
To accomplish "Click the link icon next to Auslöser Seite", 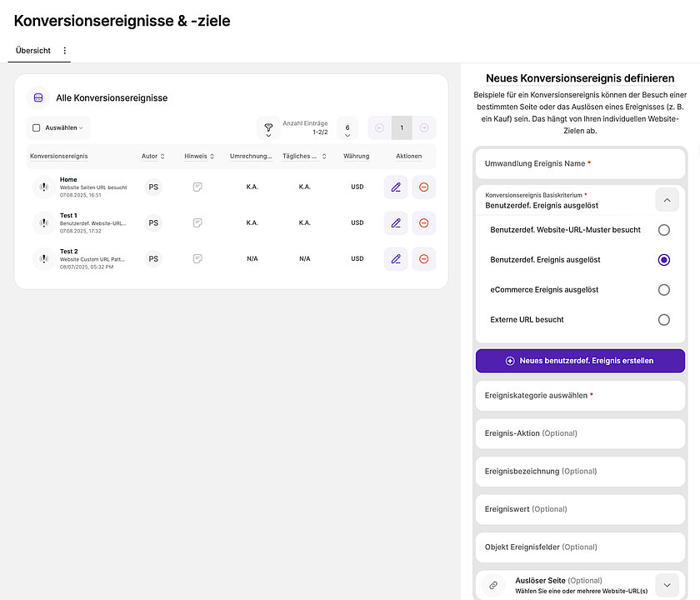I will click(x=492, y=584).
